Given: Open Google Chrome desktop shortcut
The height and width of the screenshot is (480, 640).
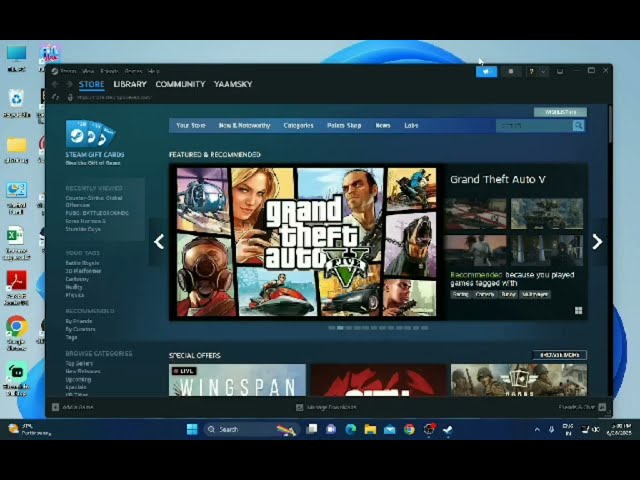Looking at the screenshot, I should (16, 333).
